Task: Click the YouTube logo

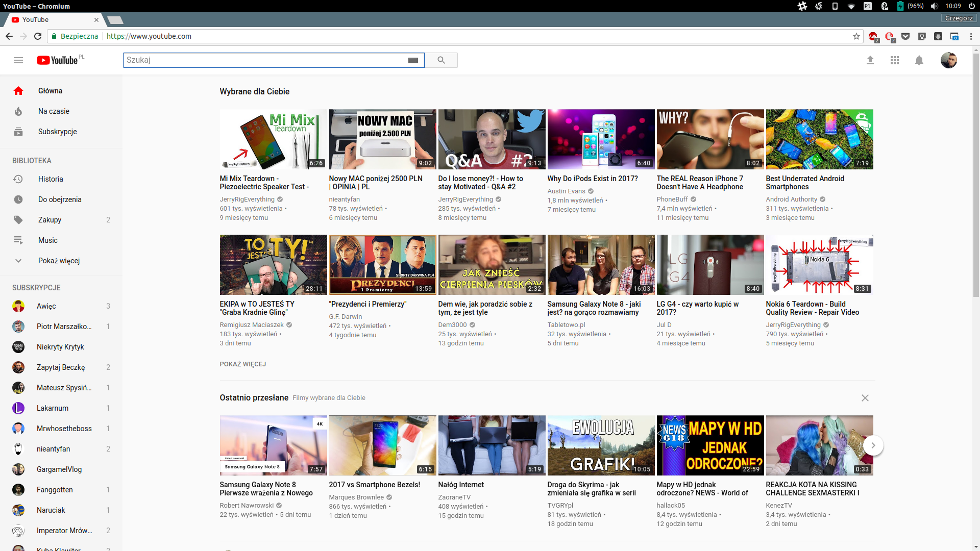Action: (57, 60)
